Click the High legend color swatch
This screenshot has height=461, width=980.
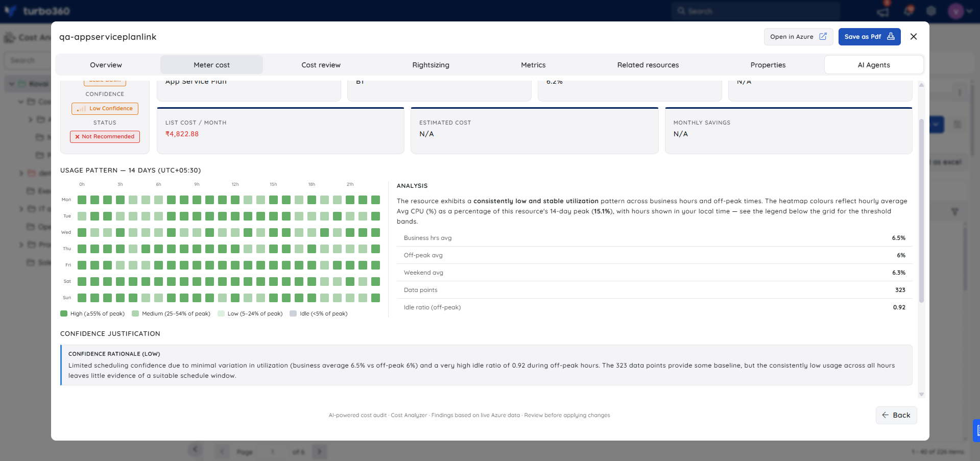(x=64, y=313)
